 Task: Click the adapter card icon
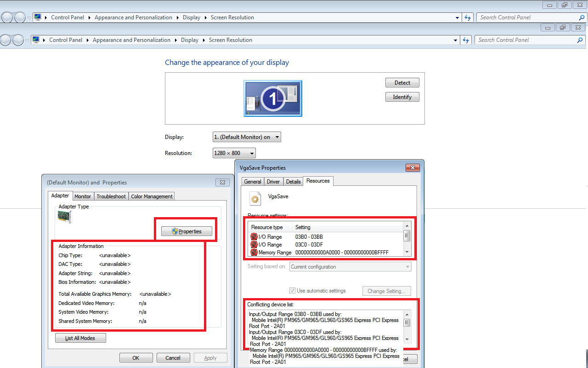coord(65,217)
